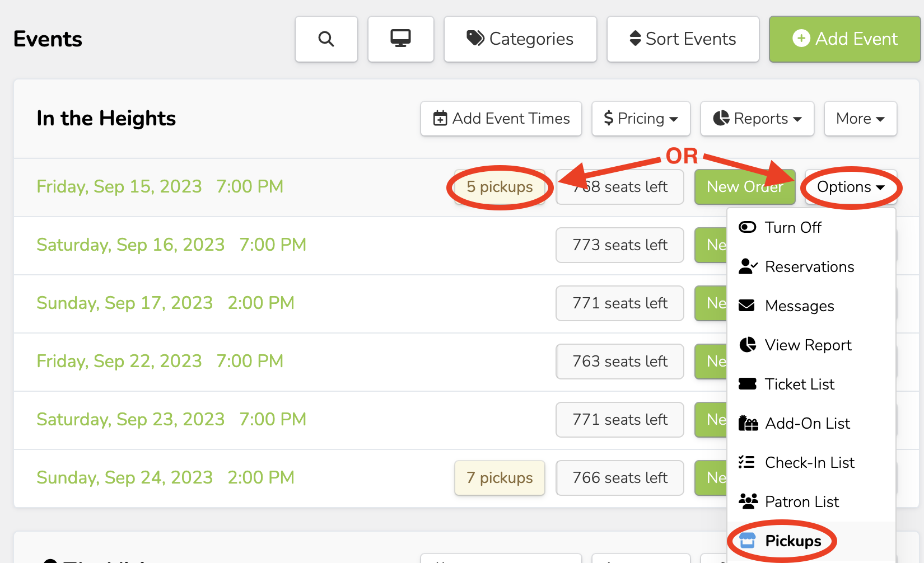This screenshot has width=924, height=563.
Task: Click the Turn Off toggle icon
Action: click(747, 227)
